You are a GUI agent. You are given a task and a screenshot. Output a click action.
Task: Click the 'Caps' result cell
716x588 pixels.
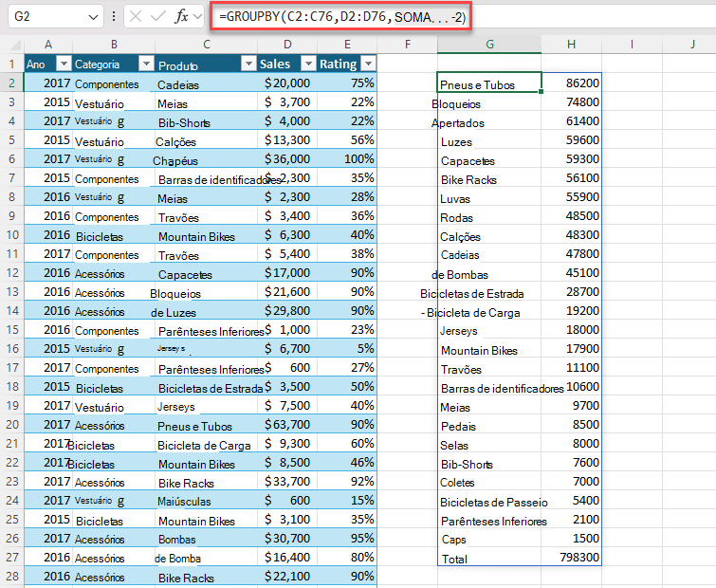pos(489,539)
